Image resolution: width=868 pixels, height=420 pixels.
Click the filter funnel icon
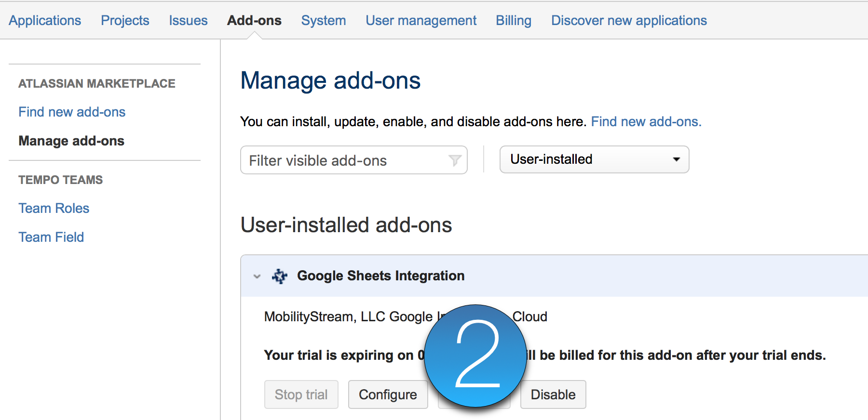(454, 160)
